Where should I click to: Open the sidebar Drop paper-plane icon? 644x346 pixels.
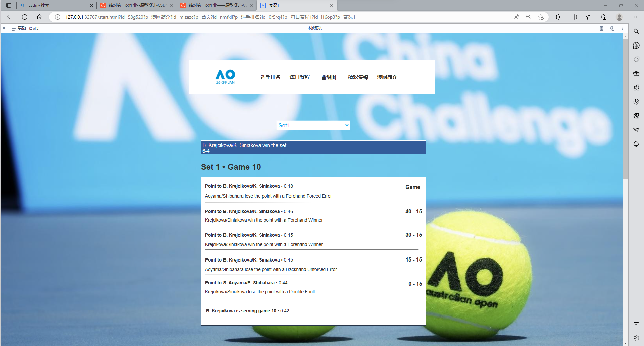tap(636, 130)
